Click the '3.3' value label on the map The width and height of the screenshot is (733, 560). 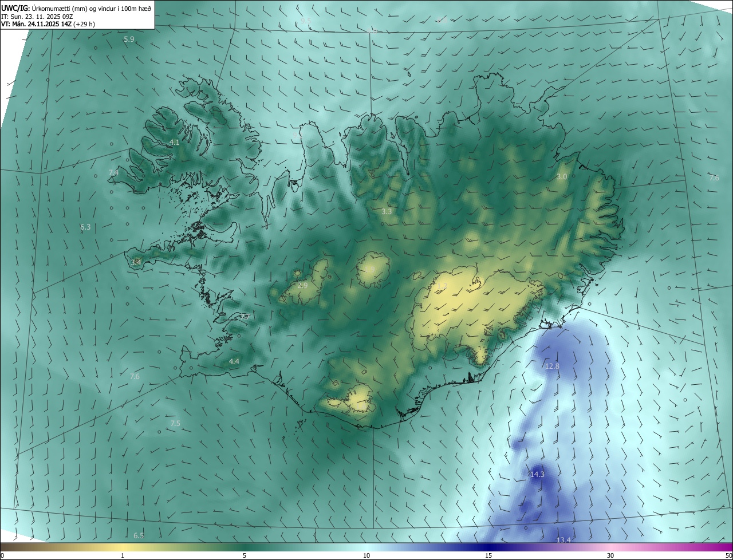[387, 212]
